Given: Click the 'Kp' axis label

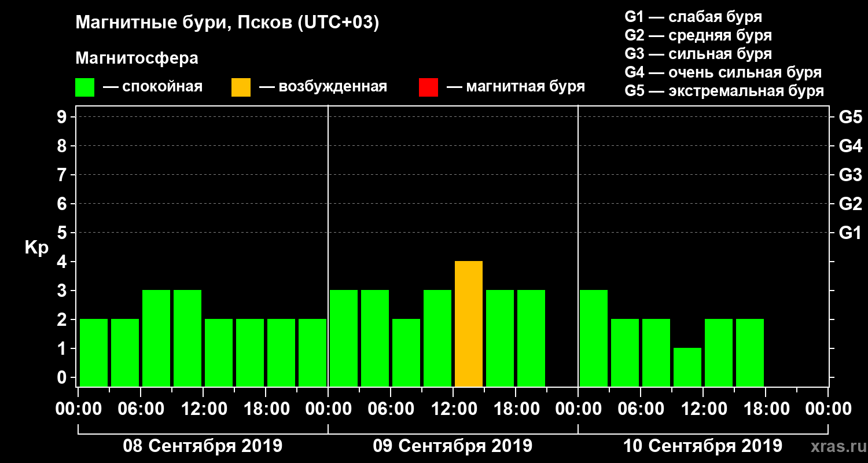Looking at the screenshot, I should click(36, 248).
